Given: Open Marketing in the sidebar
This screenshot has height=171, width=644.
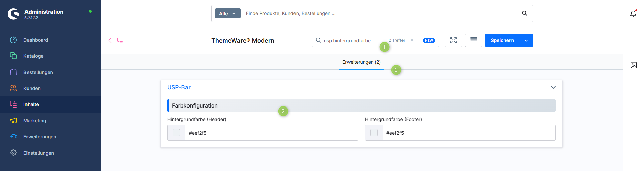Looking at the screenshot, I should pos(50,121).
